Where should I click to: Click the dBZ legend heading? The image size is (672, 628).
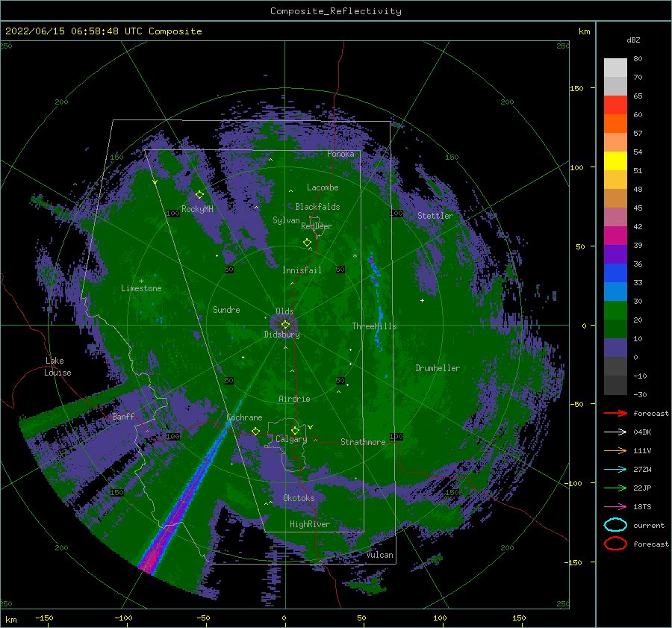pos(633,40)
